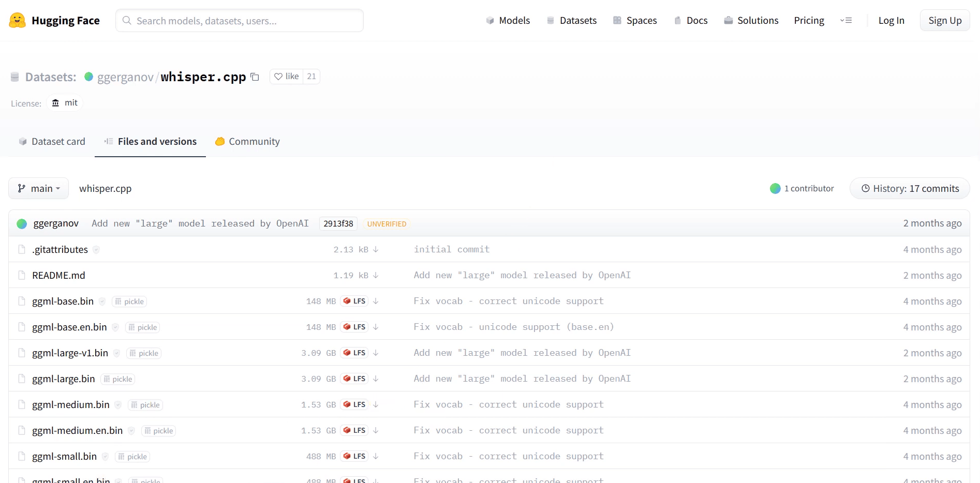Viewport: 980px width, 483px height.
Task: Download ggml-medium.bin via arrow icon
Action: [x=376, y=404]
